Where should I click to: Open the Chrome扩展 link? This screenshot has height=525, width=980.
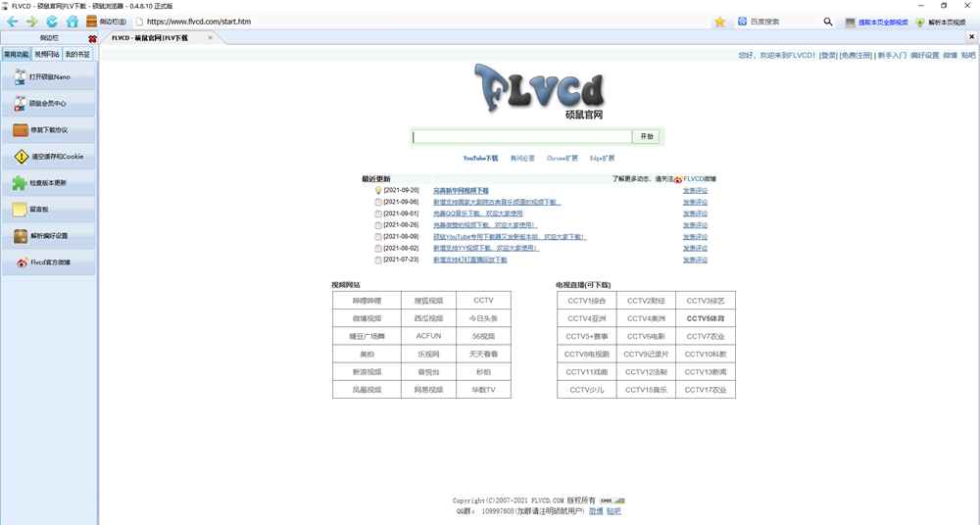[562, 159]
